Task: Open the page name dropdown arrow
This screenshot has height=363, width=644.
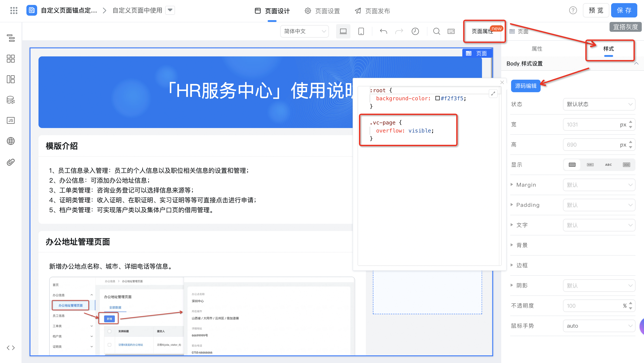Action: tap(170, 10)
